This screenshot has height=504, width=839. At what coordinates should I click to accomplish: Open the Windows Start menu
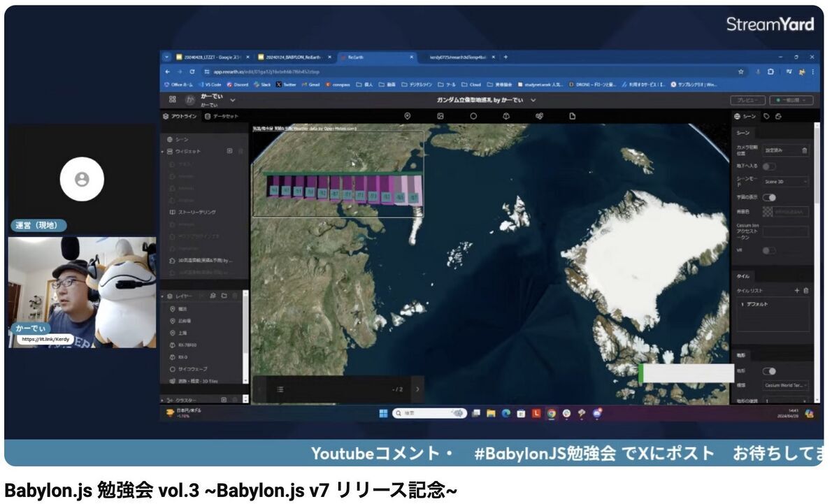click(x=383, y=413)
